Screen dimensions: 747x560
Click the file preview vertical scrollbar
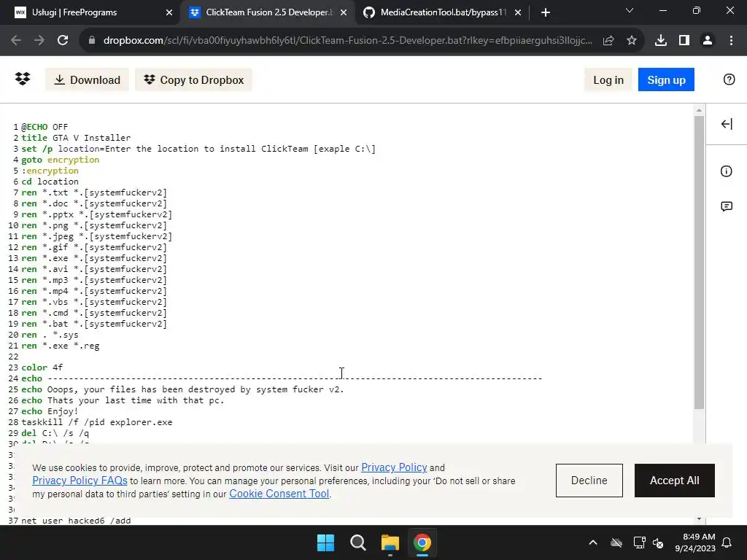click(699, 262)
